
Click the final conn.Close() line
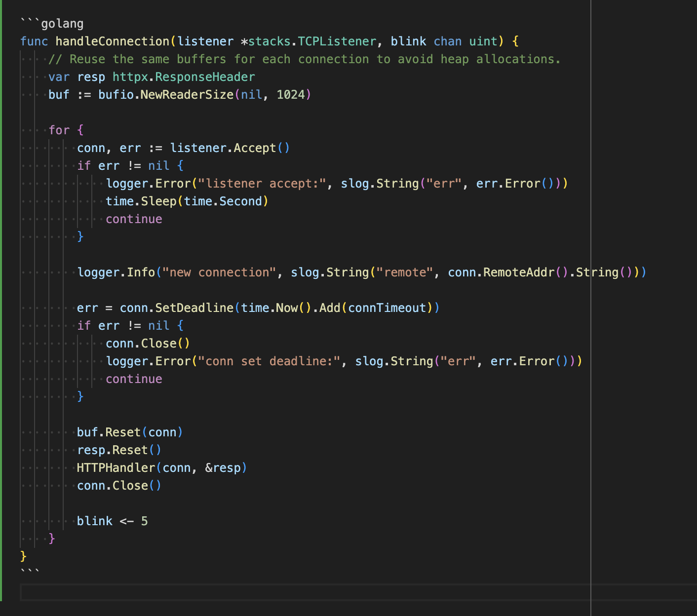(x=119, y=486)
